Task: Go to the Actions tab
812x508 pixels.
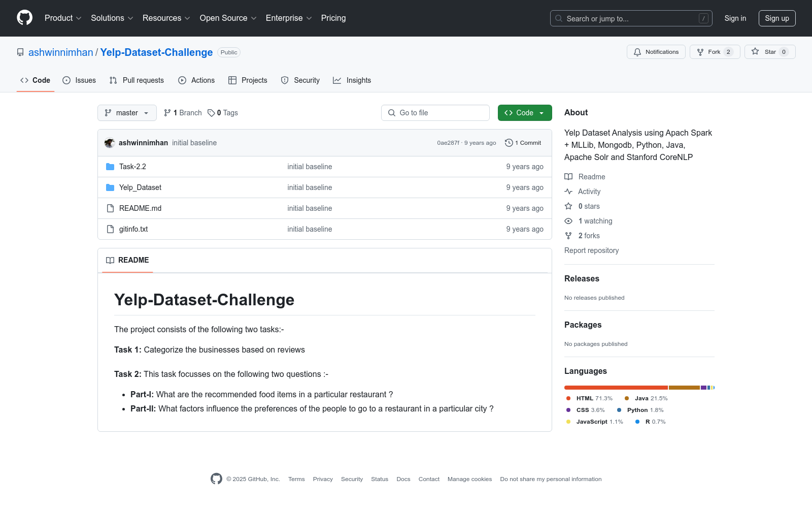Action: tap(196, 80)
